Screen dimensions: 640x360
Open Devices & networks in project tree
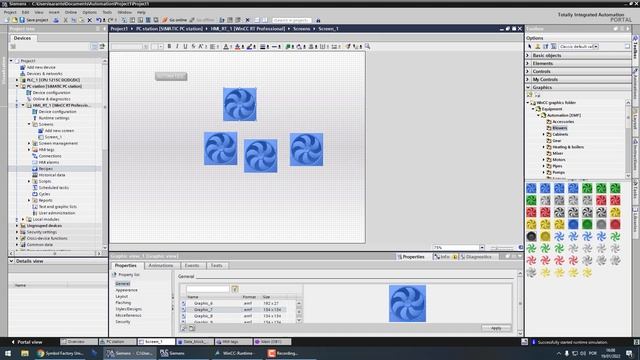44,74
